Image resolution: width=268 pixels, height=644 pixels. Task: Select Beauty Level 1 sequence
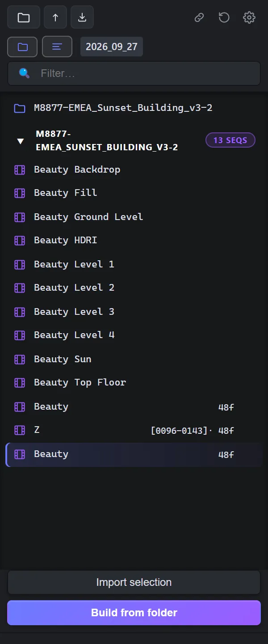pos(134,264)
